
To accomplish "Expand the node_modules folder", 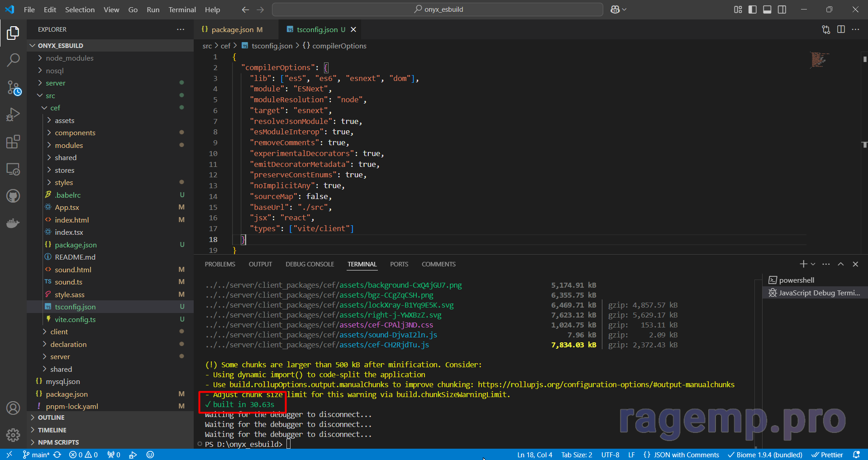I will (69, 58).
